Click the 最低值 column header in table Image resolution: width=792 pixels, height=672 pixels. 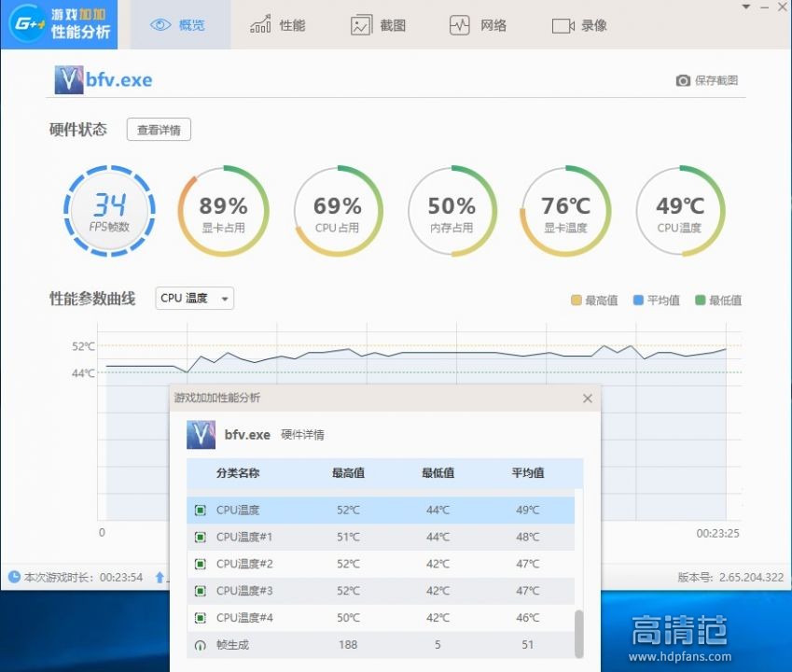tap(438, 473)
